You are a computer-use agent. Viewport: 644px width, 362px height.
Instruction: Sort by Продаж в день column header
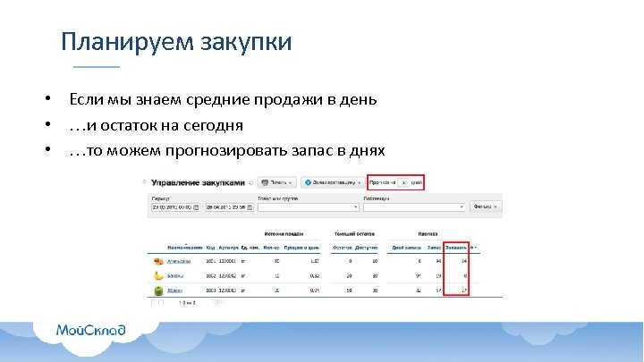click(x=301, y=248)
